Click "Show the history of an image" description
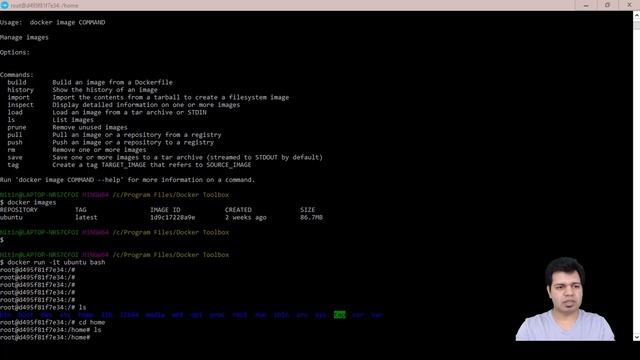640x360 pixels. click(105, 90)
